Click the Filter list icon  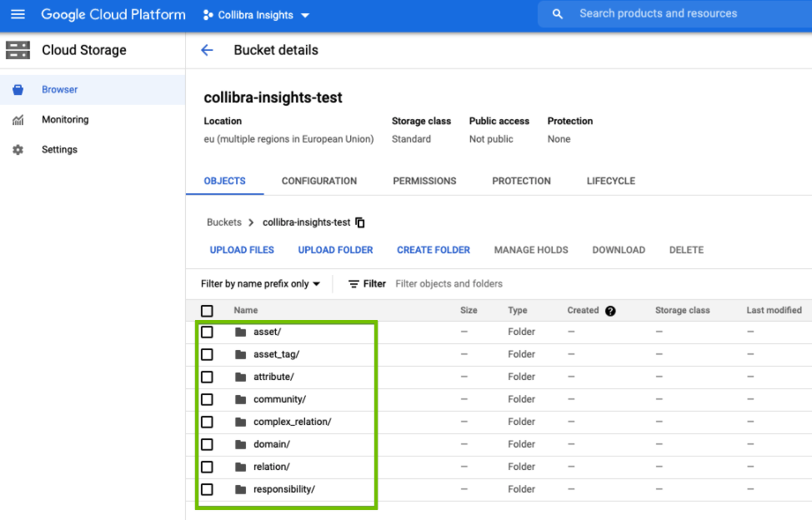click(353, 284)
